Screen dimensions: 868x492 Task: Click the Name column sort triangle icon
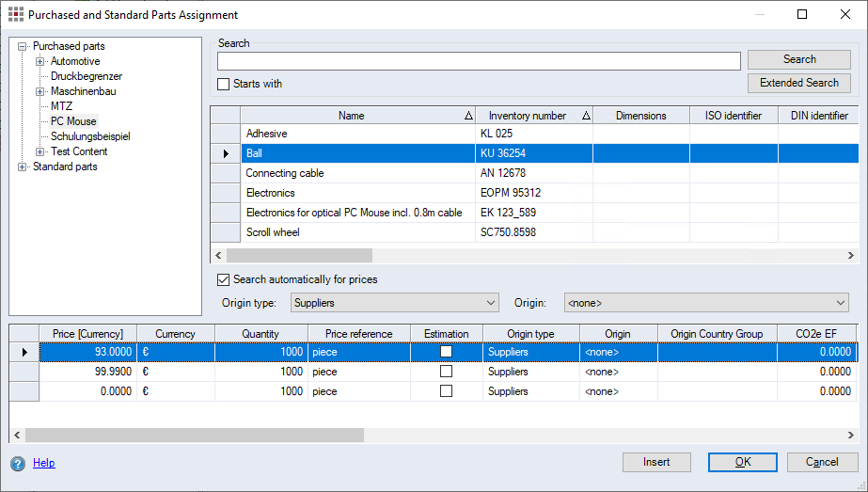[468, 116]
